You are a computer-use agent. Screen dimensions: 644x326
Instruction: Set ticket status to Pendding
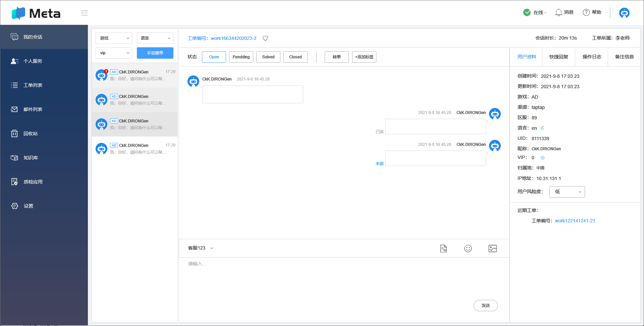pos(241,57)
